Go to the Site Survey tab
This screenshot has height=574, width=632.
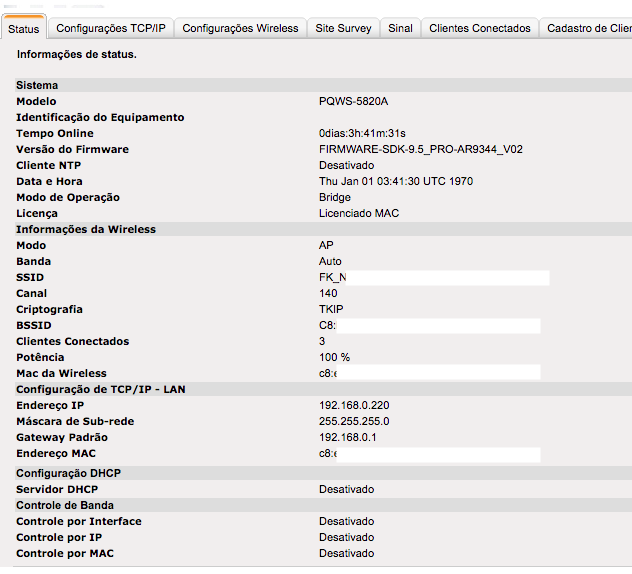click(343, 28)
